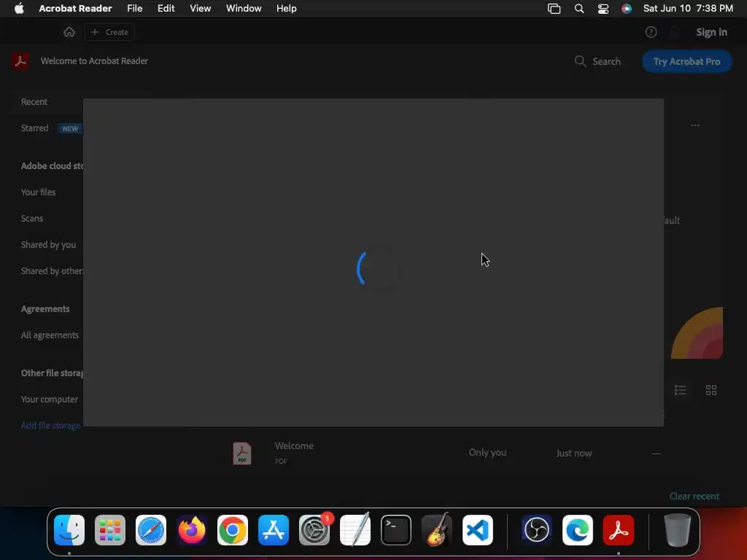Click the Acrobat logo beside Welcome title

click(20, 61)
